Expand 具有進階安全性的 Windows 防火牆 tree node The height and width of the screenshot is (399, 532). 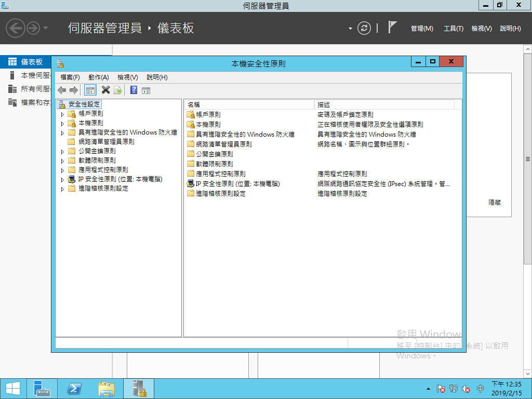tap(62, 133)
